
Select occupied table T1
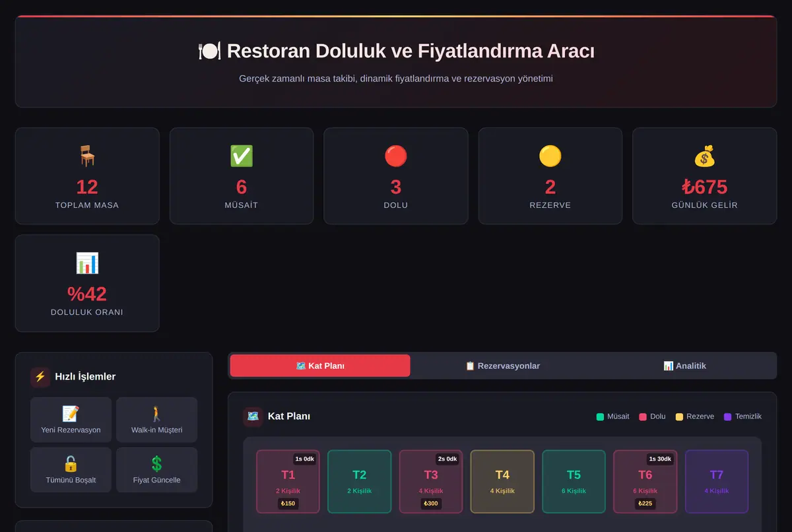[x=288, y=482]
